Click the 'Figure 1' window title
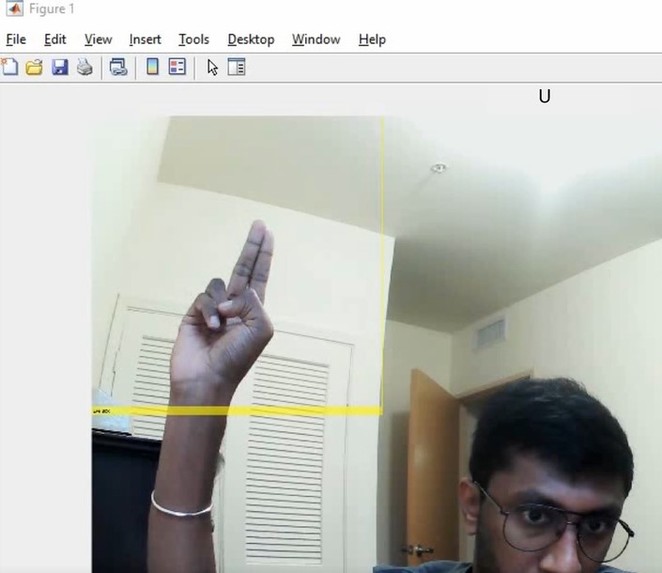This screenshot has height=573, width=662. (x=52, y=9)
